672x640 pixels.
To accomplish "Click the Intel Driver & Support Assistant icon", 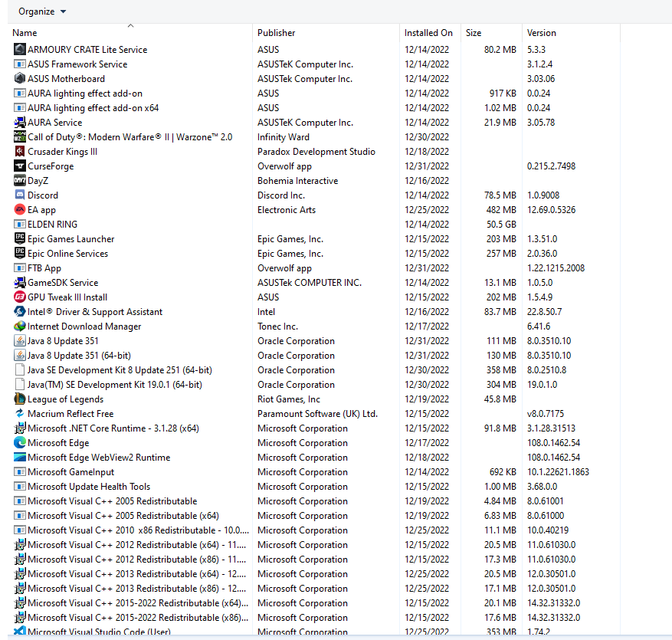I will (20, 312).
